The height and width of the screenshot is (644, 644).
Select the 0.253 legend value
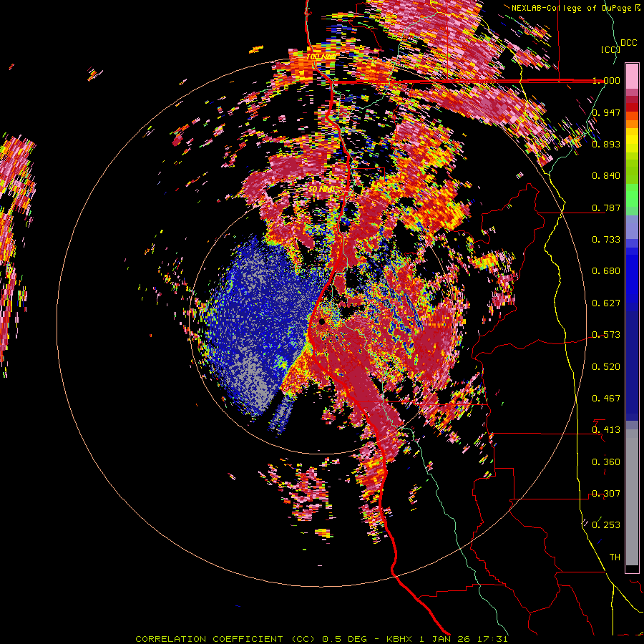[x=606, y=525]
